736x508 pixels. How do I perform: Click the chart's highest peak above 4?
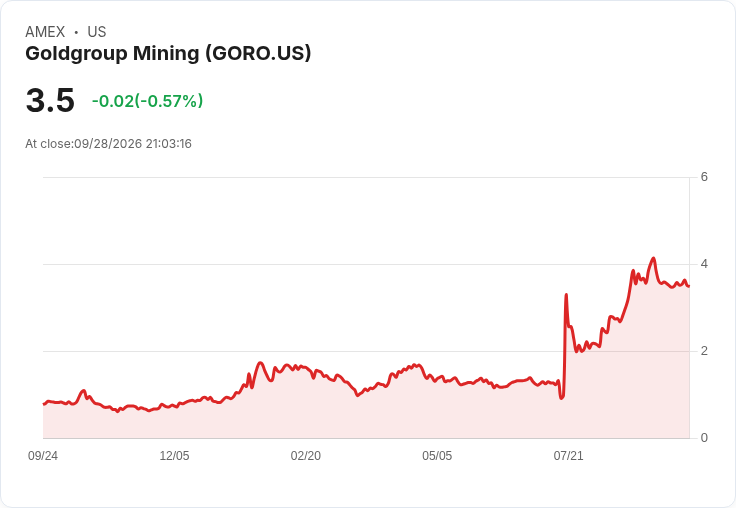(653, 258)
